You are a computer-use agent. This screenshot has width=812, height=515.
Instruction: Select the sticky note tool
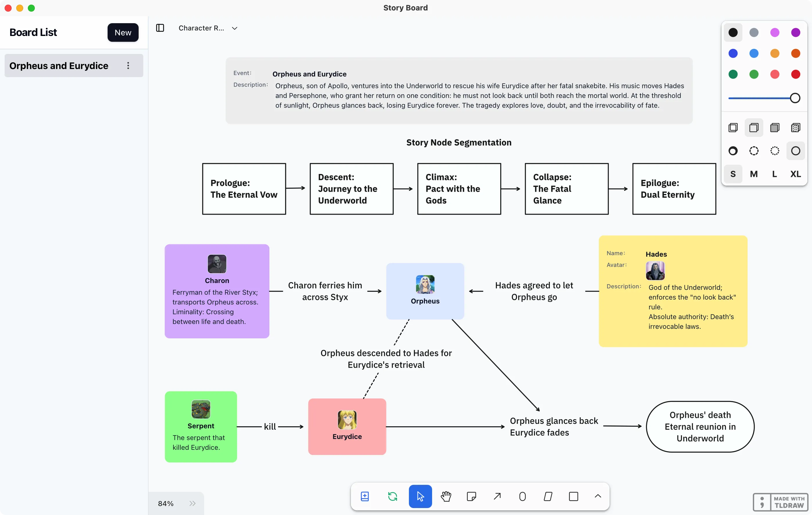tap(471, 496)
